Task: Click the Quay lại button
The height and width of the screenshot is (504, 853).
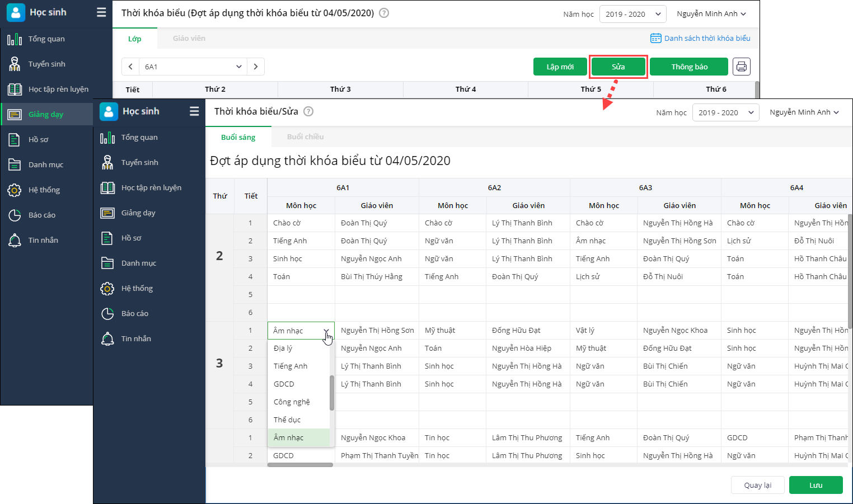Action: [757, 485]
